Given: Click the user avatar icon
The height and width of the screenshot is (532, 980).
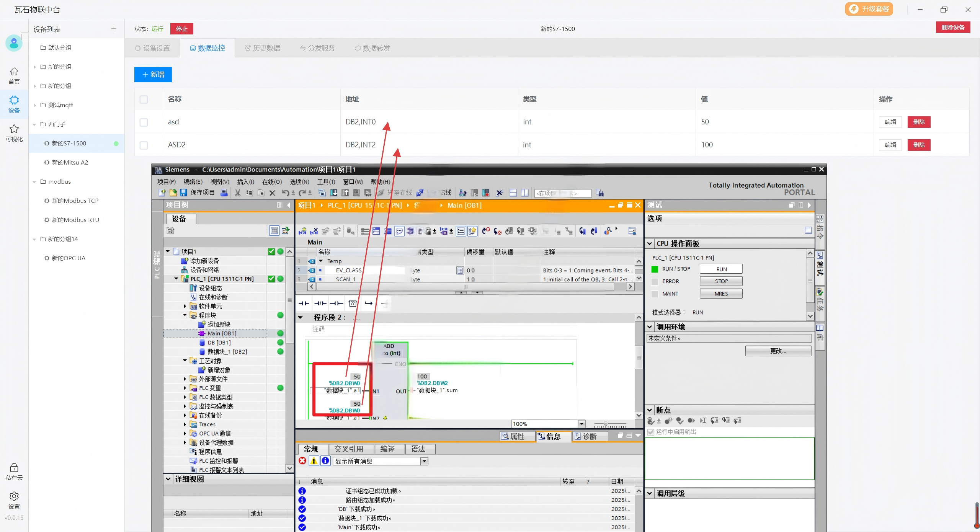Looking at the screenshot, I should coord(14,43).
